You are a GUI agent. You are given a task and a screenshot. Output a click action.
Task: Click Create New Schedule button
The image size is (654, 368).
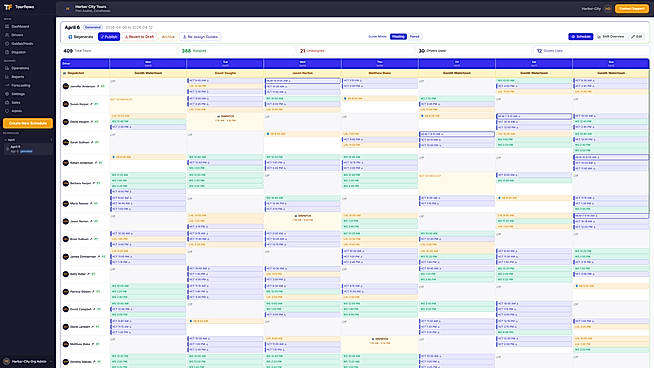[28, 123]
